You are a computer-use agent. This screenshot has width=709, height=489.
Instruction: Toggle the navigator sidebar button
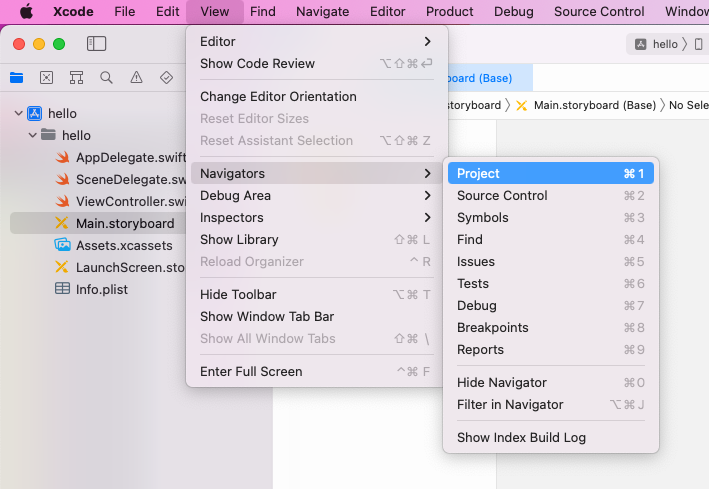tap(96, 44)
